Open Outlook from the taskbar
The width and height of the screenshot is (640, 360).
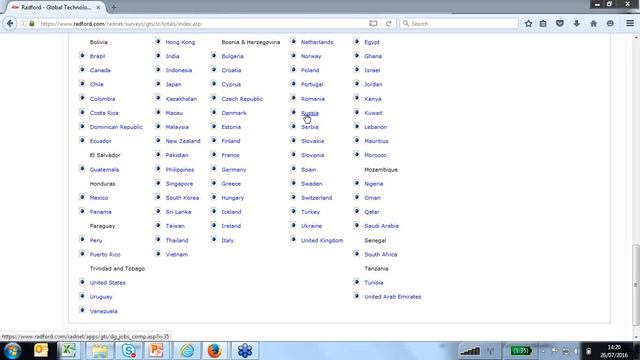click(41, 351)
